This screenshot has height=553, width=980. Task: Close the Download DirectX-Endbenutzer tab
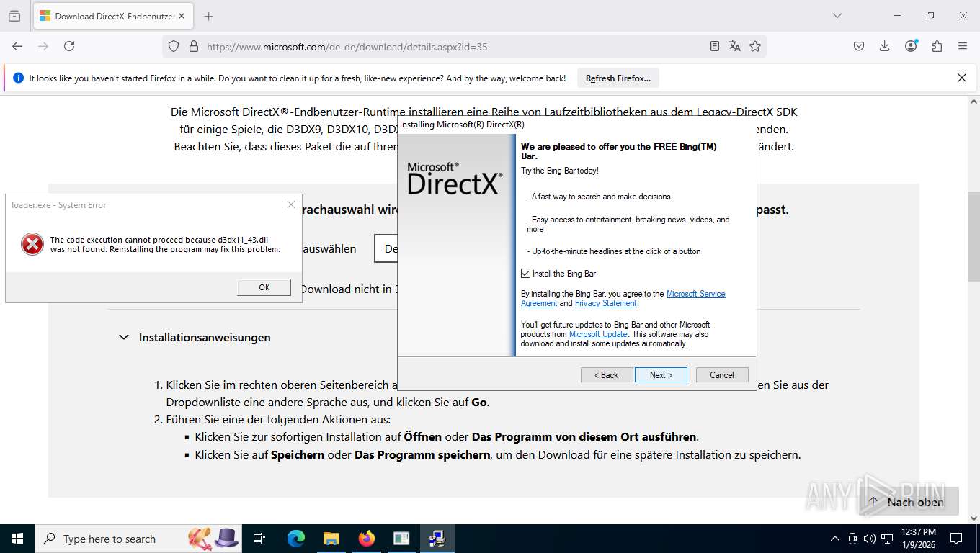coord(182,16)
